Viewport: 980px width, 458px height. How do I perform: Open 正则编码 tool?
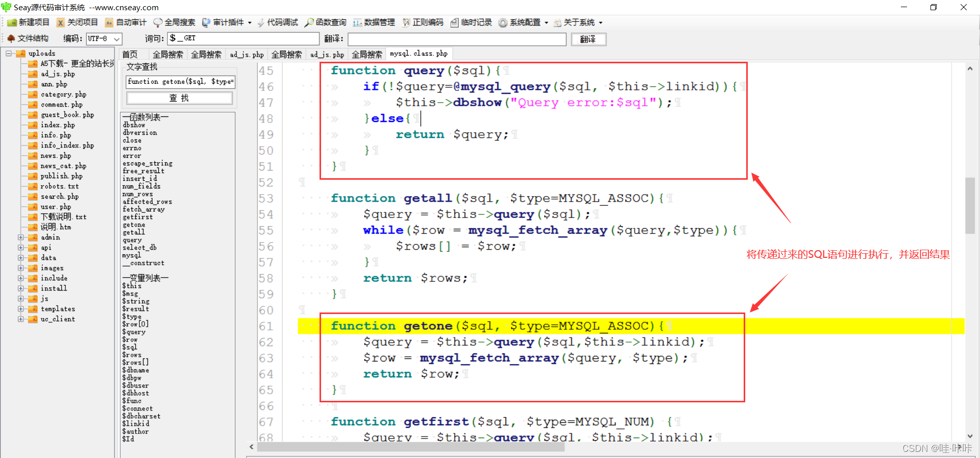point(423,22)
